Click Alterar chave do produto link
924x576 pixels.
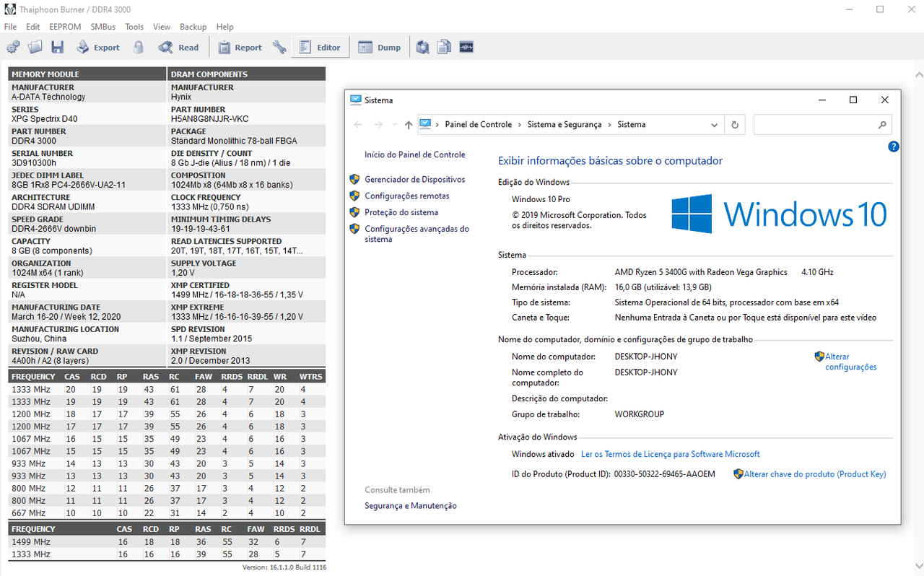pyautogui.click(x=815, y=474)
